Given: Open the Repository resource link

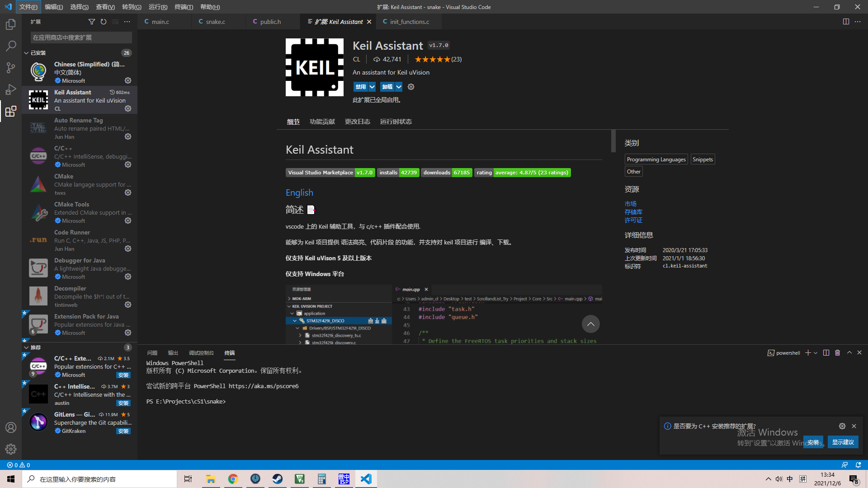Looking at the screenshot, I should click(x=633, y=212).
